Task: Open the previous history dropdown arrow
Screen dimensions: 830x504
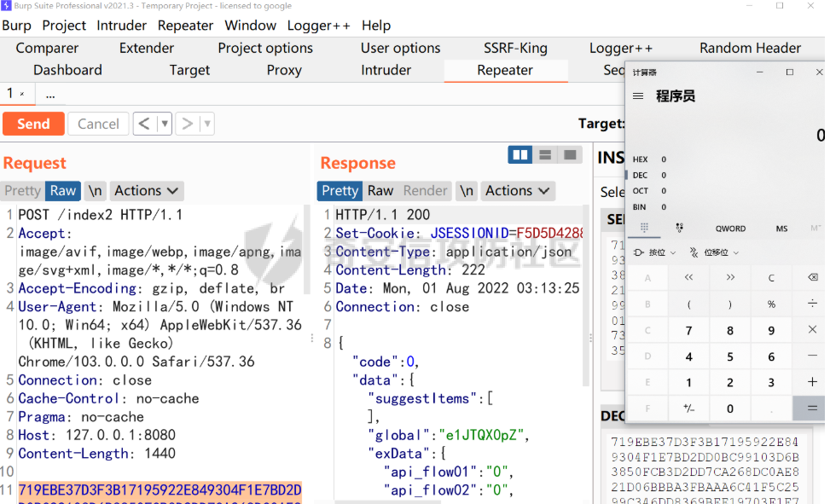Action: [x=165, y=124]
